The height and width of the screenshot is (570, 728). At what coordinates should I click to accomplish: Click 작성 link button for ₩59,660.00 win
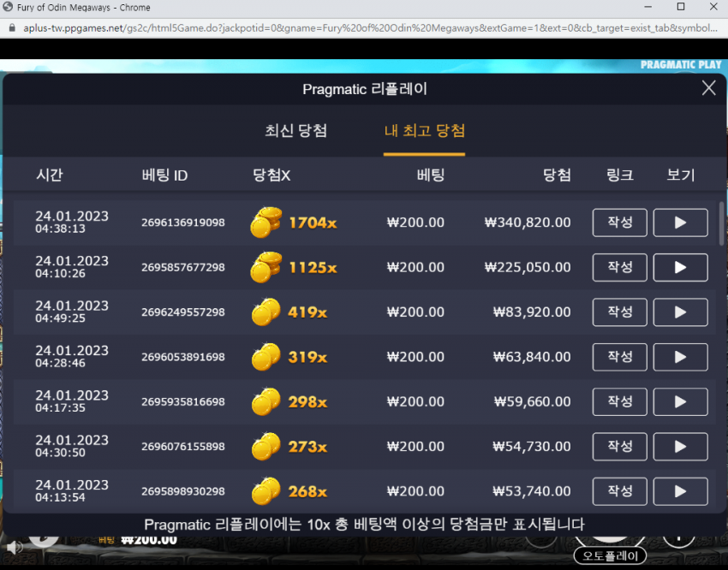click(619, 401)
